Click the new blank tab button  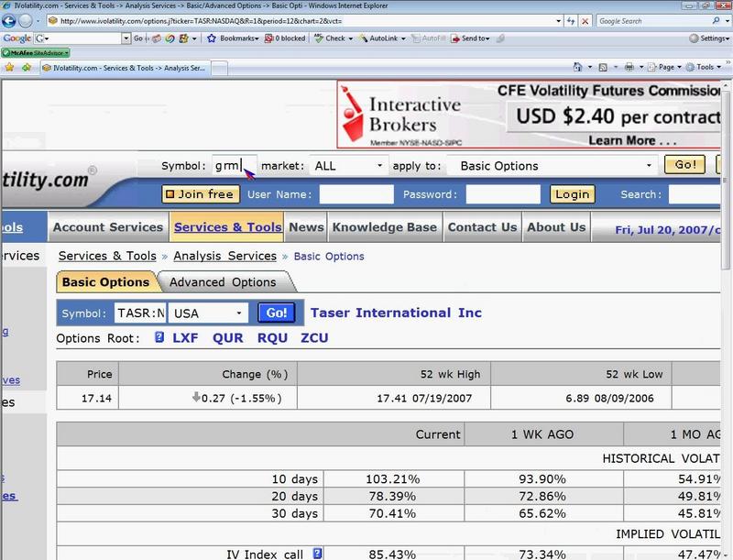[220, 68]
